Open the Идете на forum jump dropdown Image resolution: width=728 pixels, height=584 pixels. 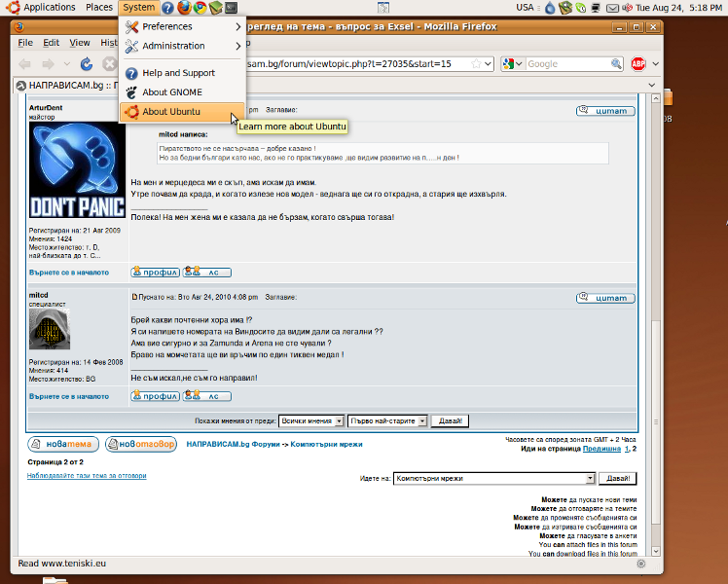[x=494, y=479]
